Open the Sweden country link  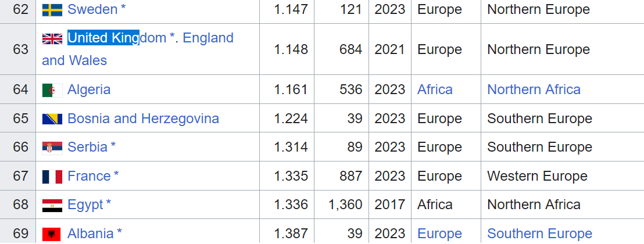click(x=93, y=9)
